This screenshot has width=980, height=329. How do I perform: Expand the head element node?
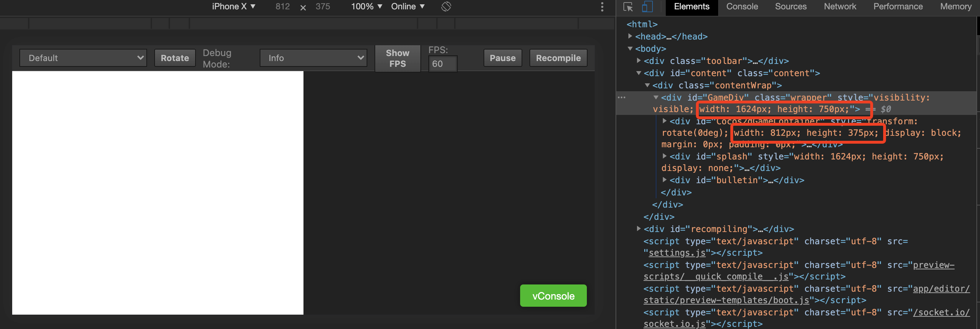click(x=630, y=36)
